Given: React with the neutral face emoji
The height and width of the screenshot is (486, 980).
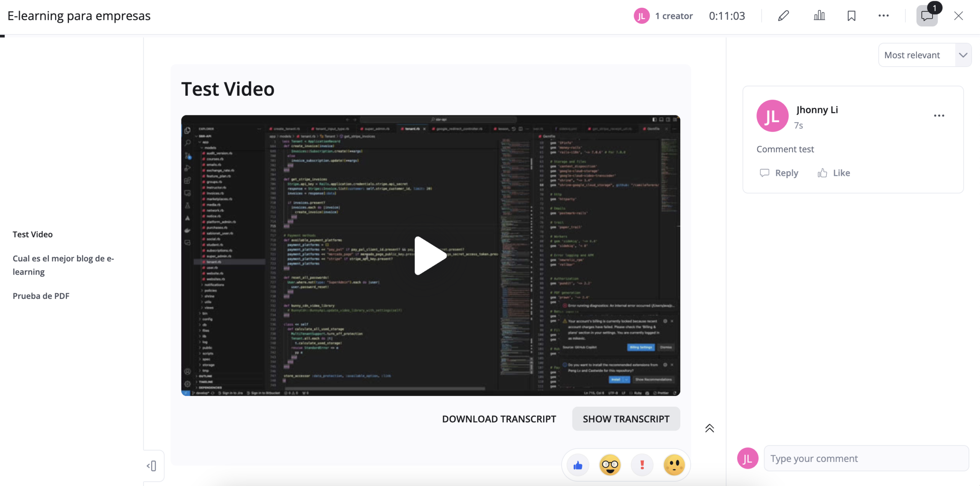Looking at the screenshot, I should pyautogui.click(x=674, y=465).
